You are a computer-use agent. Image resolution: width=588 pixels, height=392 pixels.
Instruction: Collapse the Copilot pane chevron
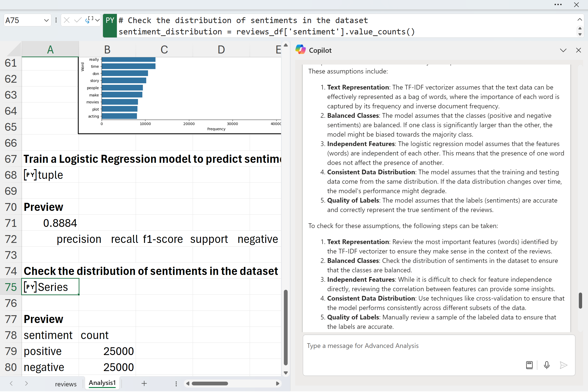click(563, 50)
